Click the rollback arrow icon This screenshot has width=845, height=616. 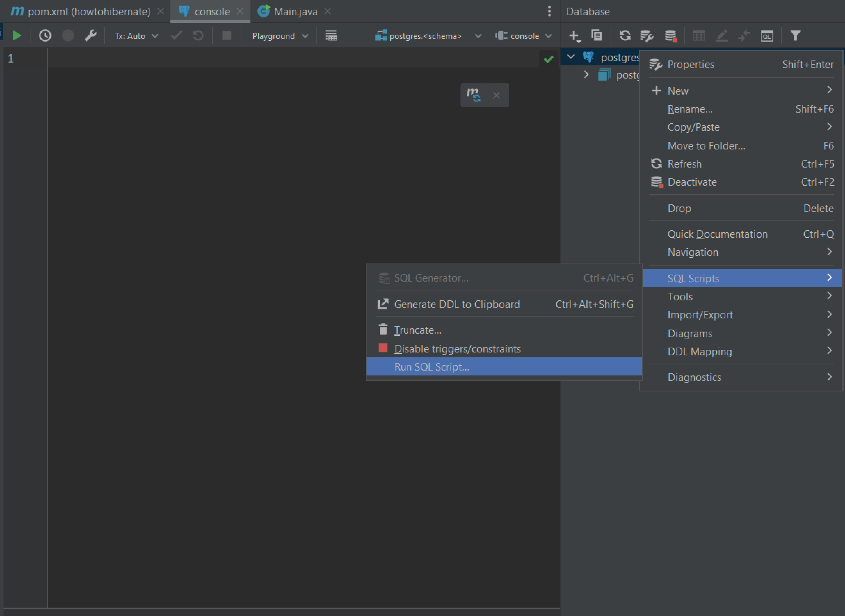(x=198, y=36)
